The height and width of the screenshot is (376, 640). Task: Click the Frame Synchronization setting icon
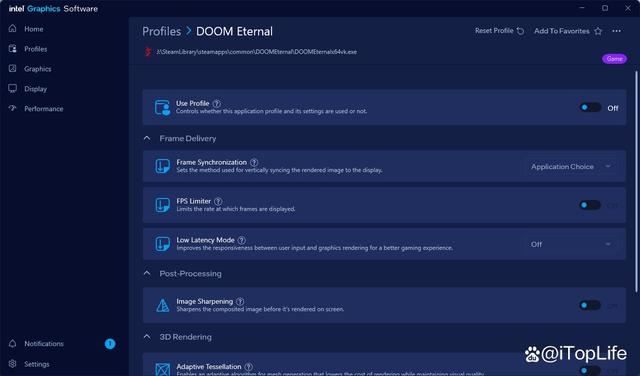tap(162, 166)
